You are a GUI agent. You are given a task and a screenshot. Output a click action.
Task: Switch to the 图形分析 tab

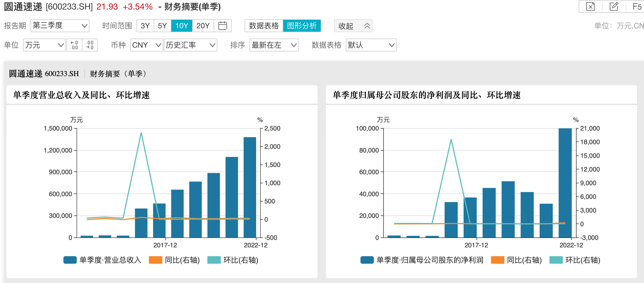tap(302, 26)
